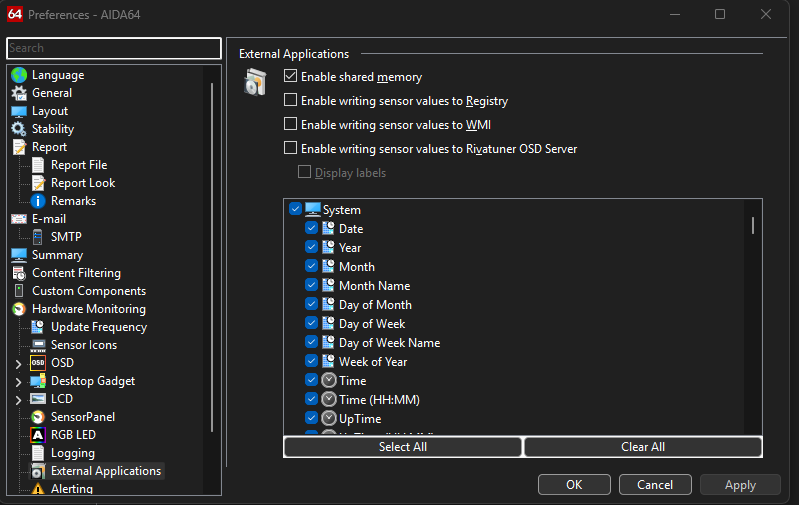Click the E-mail envelope icon
This screenshot has width=799, height=505.
pyautogui.click(x=19, y=219)
